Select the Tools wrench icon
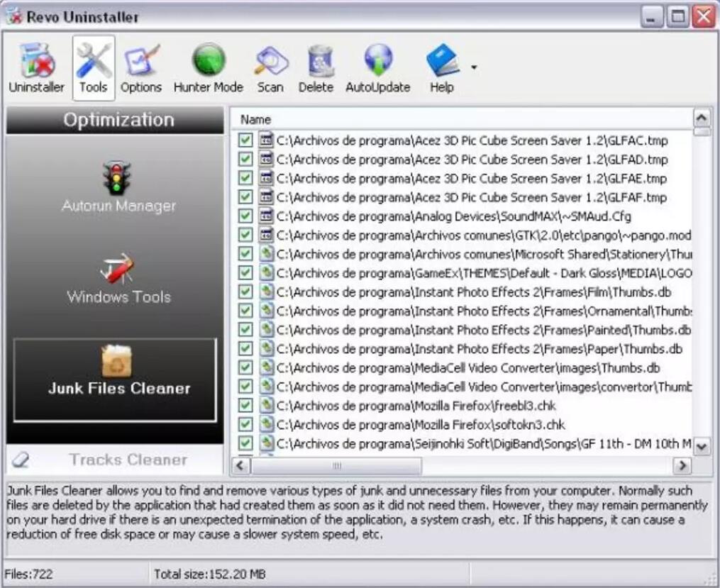The height and width of the screenshot is (588, 720). click(x=94, y=68)
